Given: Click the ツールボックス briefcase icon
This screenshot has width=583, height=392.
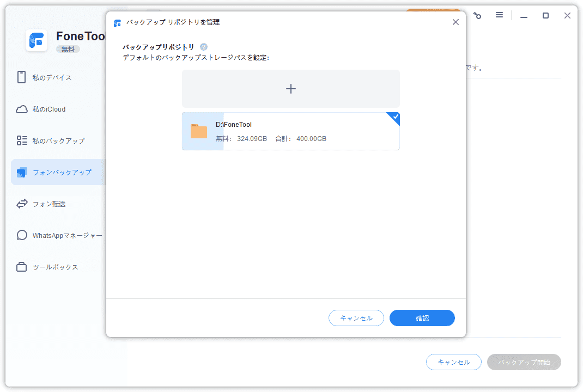Looking at the screenshot, I should coord(22,267).
